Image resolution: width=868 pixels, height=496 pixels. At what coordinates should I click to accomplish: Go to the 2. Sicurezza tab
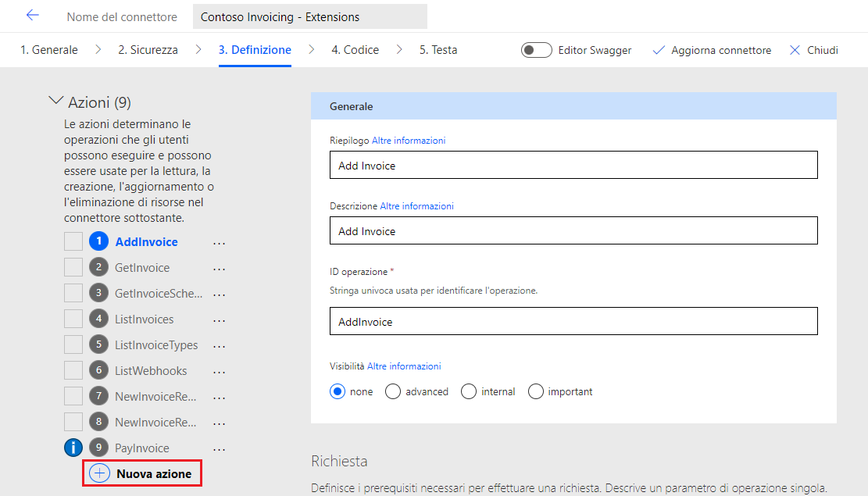(x=148, y=50)
